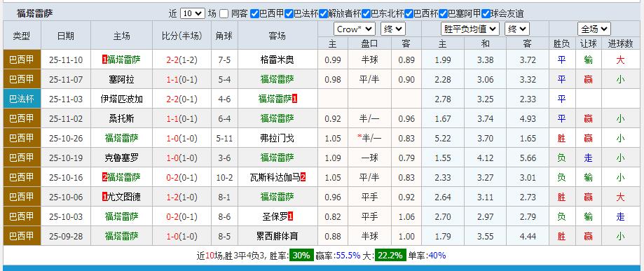
Task: Click score 1-0(1-0) against 弗拉门戈
Action: pos(181,139)
